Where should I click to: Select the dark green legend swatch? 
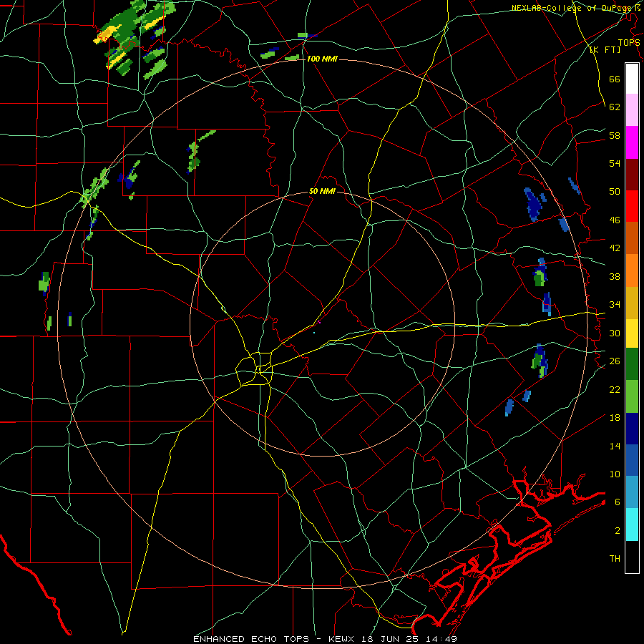pyautogui.click(x=632, y=364)
